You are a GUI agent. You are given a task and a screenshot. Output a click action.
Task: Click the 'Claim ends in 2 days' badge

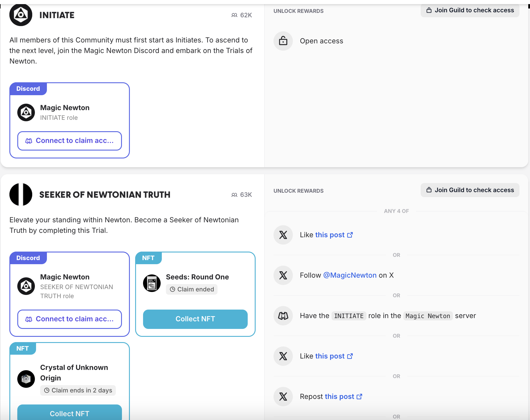[x=78, y=390]
